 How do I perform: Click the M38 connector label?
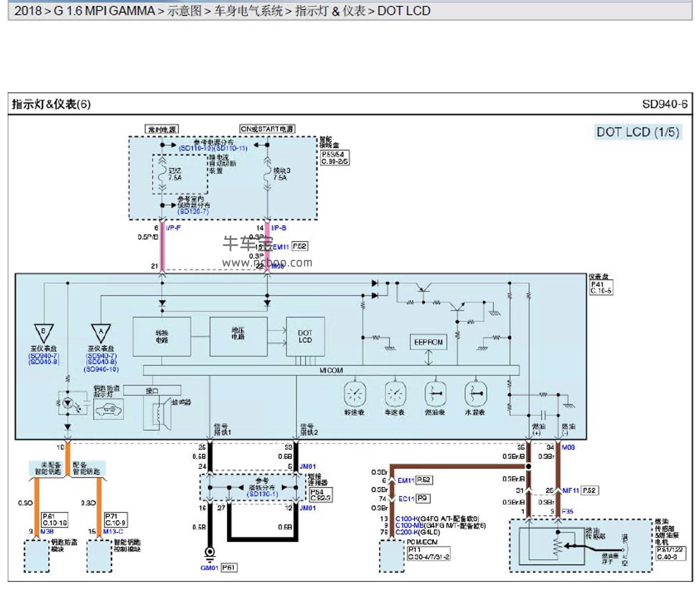47,531
